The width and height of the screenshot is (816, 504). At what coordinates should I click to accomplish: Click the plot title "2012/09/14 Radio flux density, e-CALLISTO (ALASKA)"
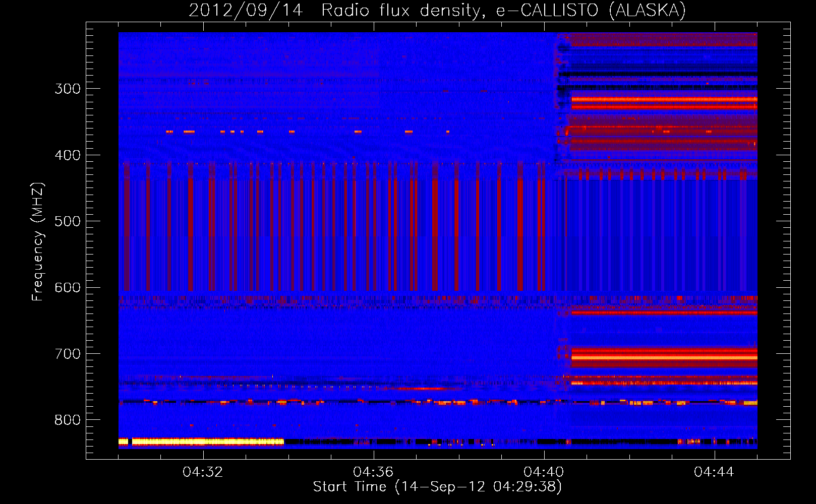(437, 11)
